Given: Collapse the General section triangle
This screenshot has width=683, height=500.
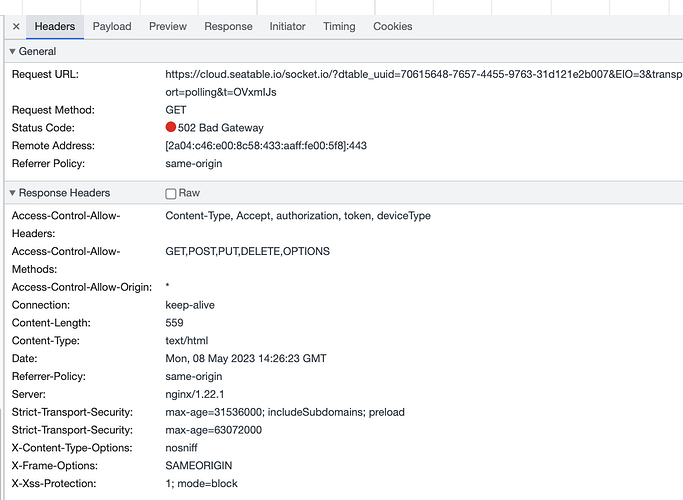Looking at the screenshot, I should 12,51.
